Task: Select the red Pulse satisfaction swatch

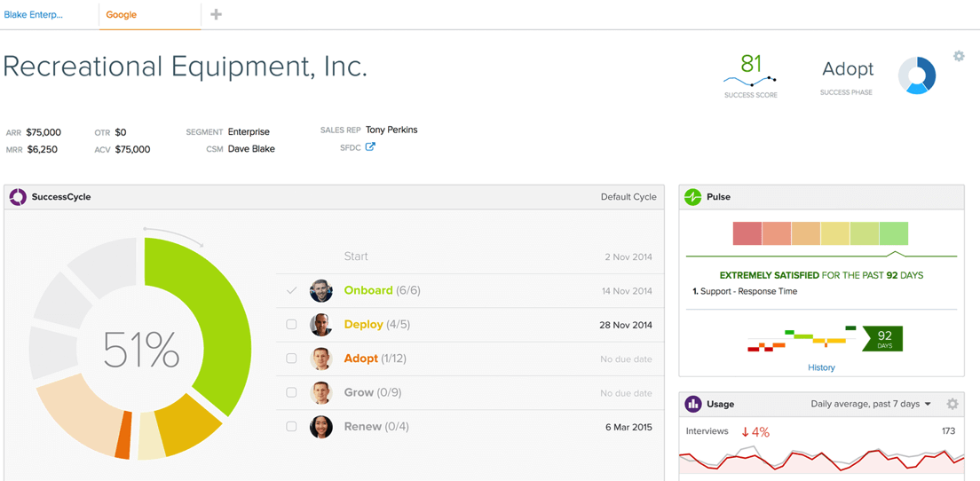Action: tap(747, 233)
